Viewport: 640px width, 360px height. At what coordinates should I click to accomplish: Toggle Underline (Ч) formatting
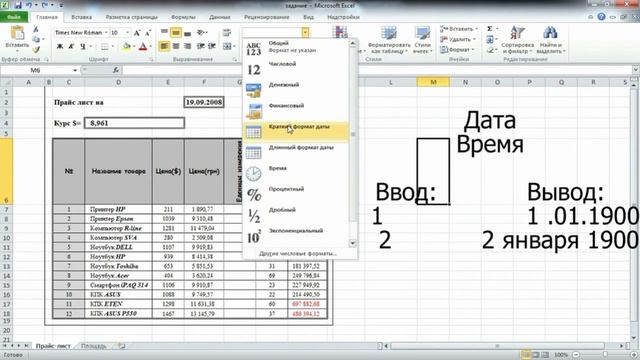83,47
